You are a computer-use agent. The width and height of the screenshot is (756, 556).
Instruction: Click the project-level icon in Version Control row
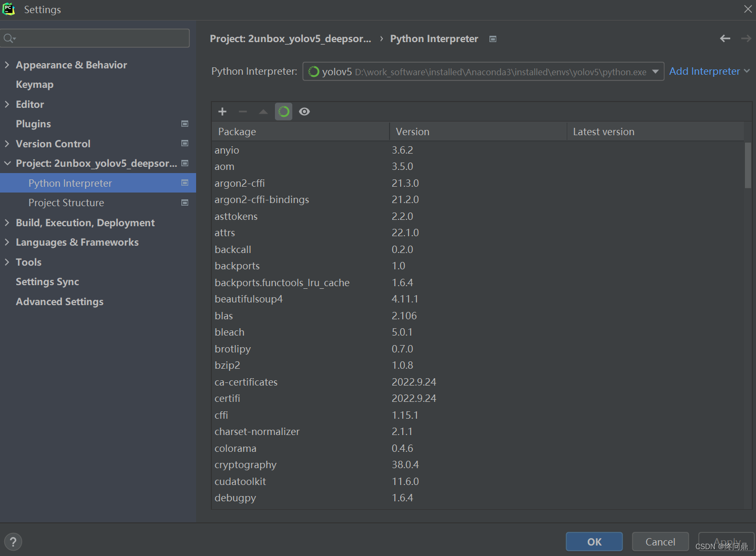click(x=185, y=143)
